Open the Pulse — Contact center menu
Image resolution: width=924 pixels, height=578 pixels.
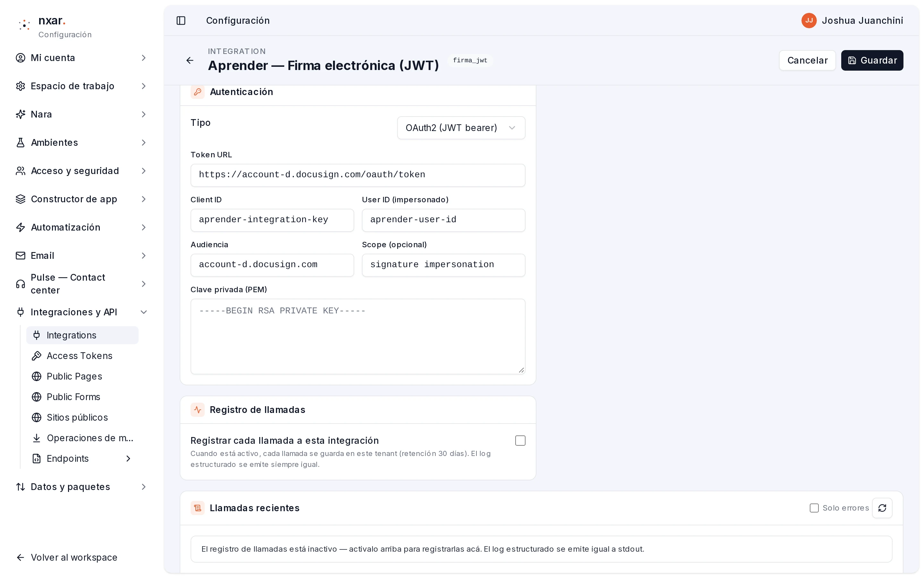pos(81,284)
